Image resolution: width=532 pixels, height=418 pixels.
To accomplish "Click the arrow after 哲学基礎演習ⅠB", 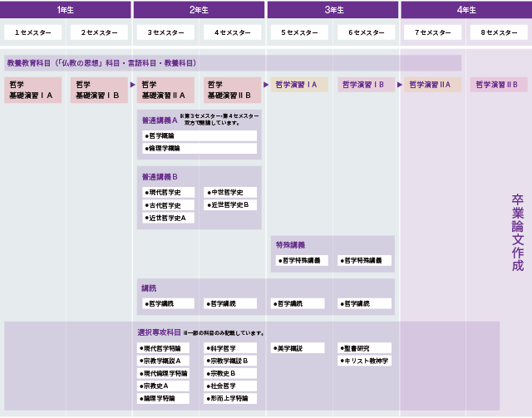I will [133, 85].
